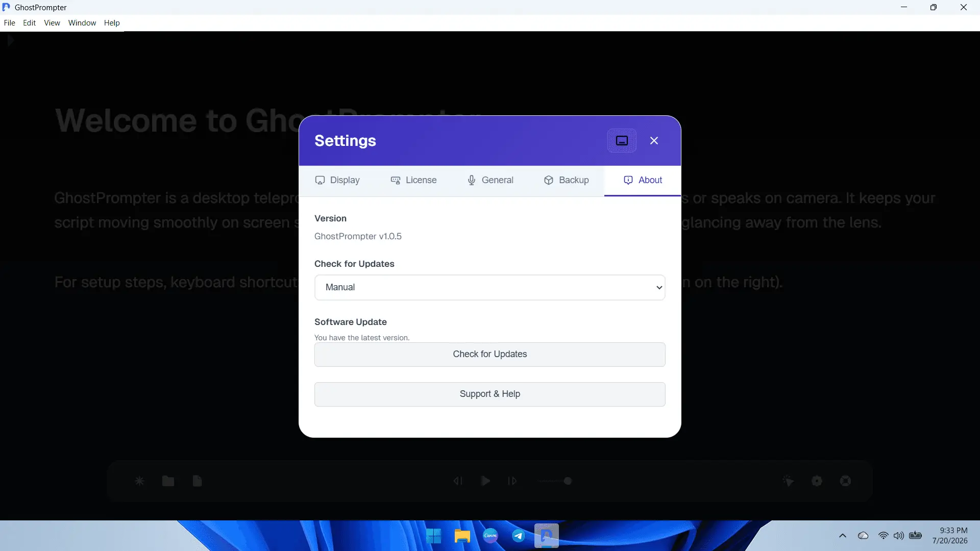Click the folder icon in bottom toolbar

tap(168, 481)
